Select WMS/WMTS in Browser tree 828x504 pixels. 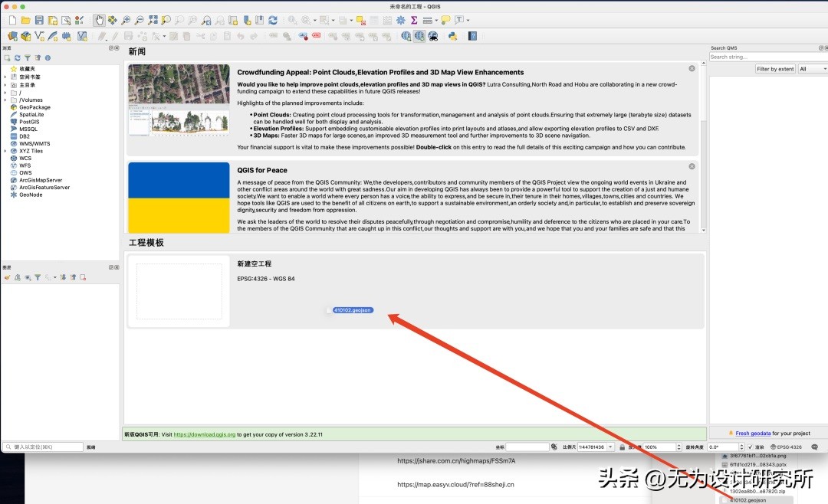(34, 143)
